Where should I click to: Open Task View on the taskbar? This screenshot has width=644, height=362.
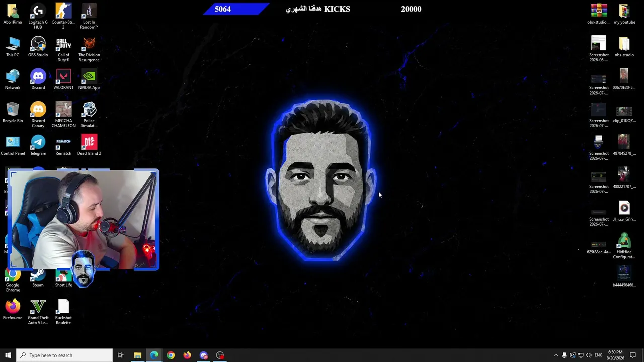click(x=121, y=355)
